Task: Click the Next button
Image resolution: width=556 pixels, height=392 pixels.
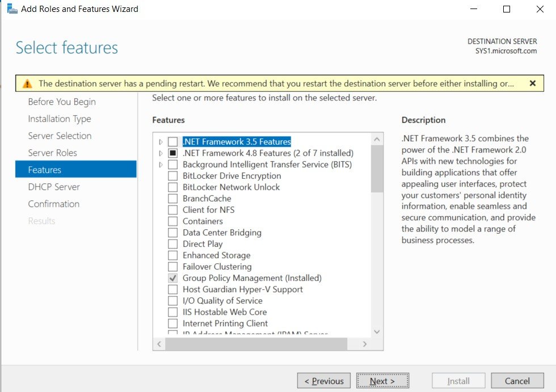Action: (x=382, y=381)
